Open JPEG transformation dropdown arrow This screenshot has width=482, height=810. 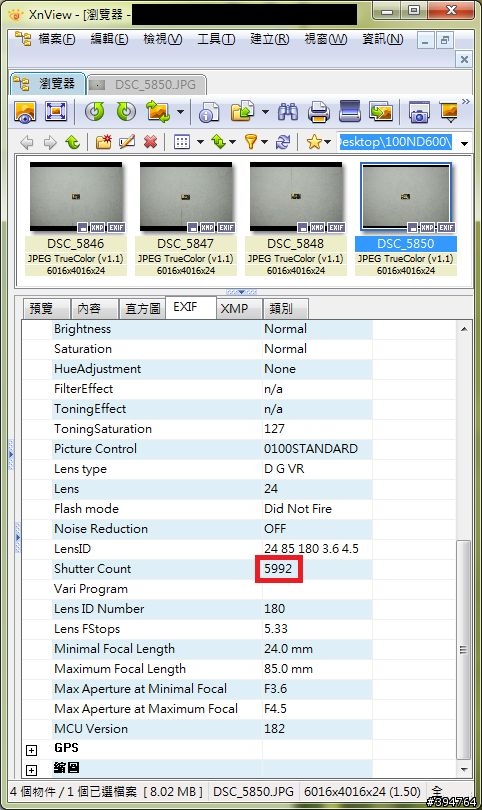(x=180, y=112)
